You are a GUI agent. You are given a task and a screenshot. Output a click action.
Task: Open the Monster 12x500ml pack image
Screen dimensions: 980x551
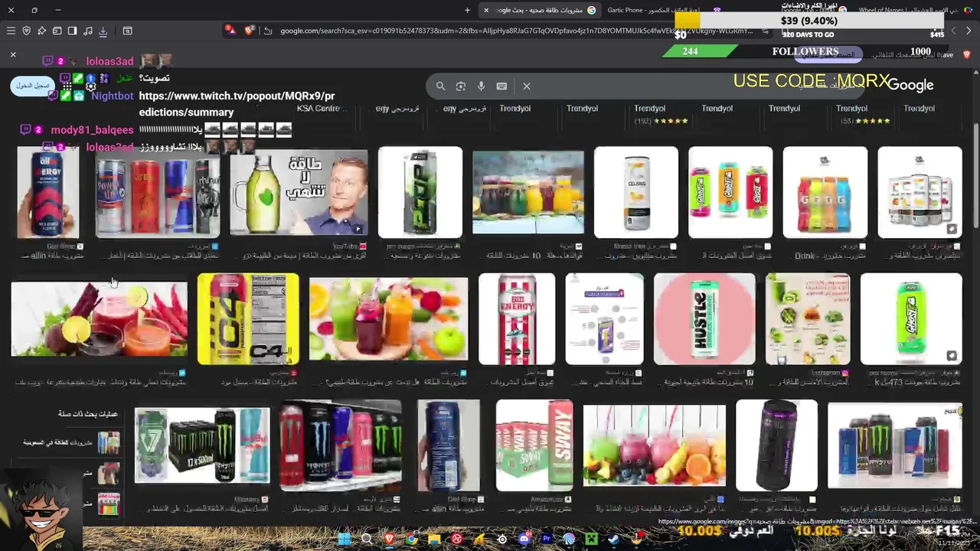tap(202, 445)
